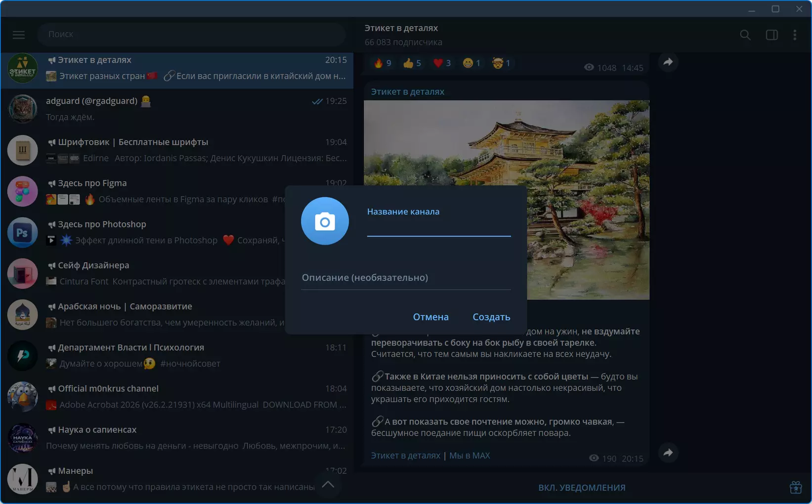The height and width of the screenshot is (504, 812).
Task: Open the hamburger main menu
Action: click(x=19, y=35)
